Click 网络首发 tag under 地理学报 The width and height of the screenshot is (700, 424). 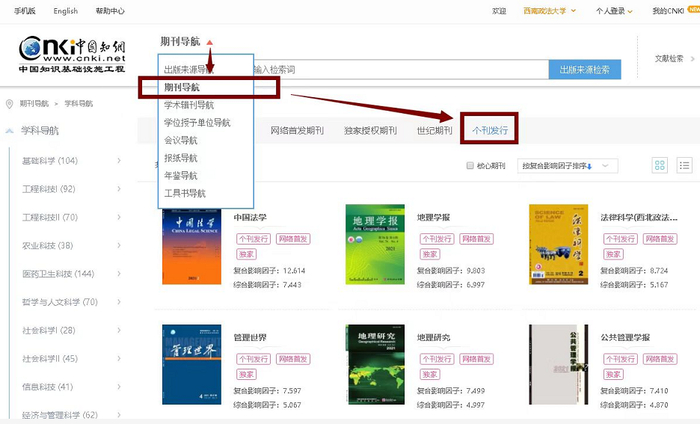(476, 239)
